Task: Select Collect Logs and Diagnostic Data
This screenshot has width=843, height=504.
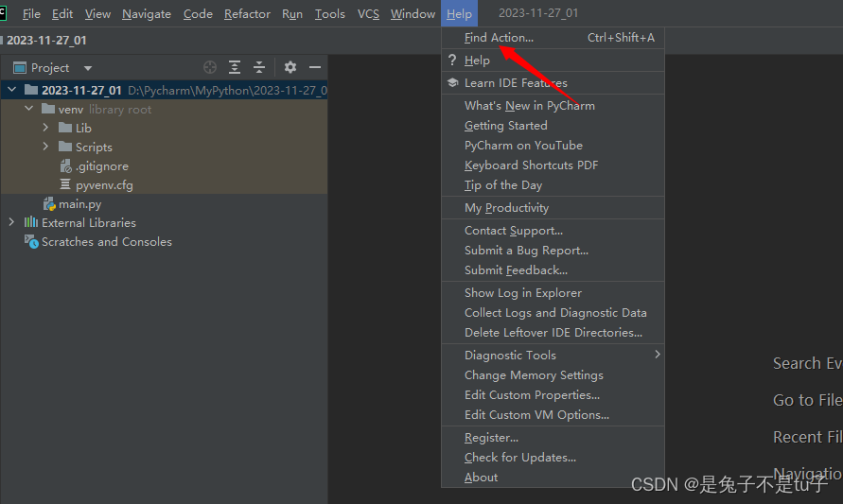Action: [x=553, y=312]
